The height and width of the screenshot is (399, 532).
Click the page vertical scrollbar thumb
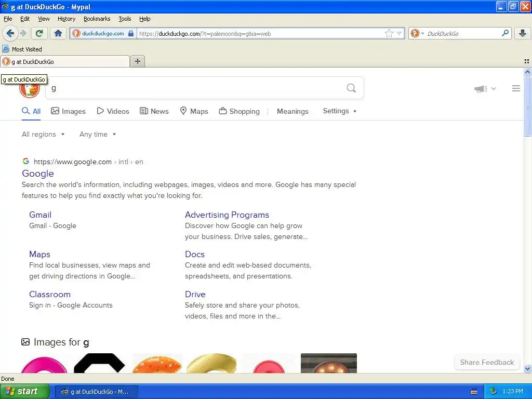pyautogui.click(x=527, y=106)
